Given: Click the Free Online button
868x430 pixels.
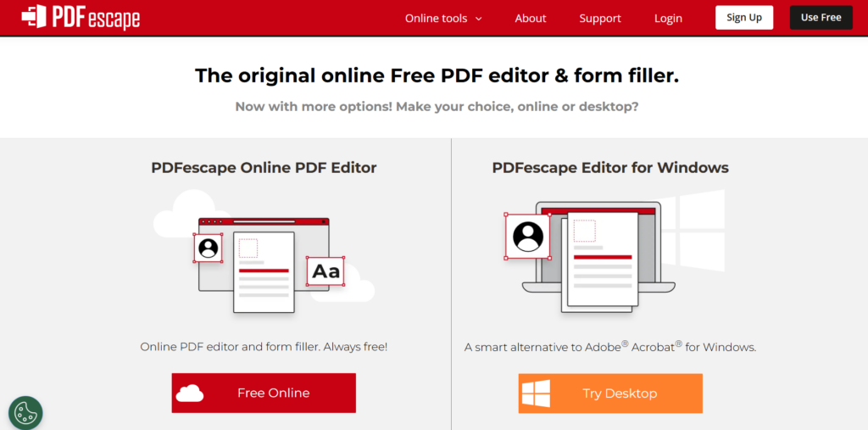Looking at the screenshot, I should [x=264, y=393].
